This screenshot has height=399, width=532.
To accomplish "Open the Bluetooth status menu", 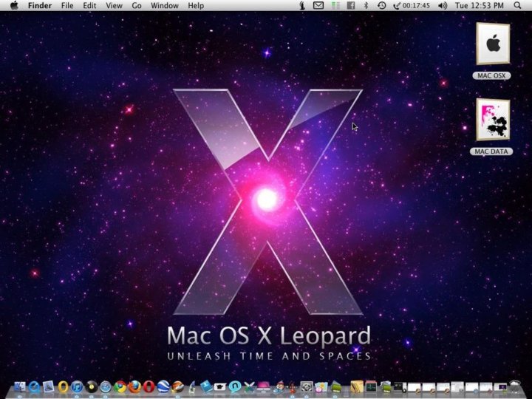I will [366, 5].
